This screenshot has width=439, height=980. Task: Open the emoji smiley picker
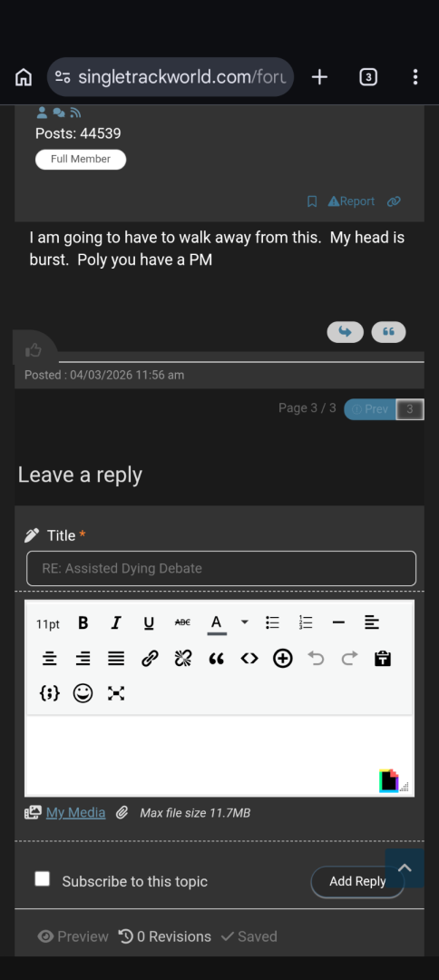(x=83, y=693)
